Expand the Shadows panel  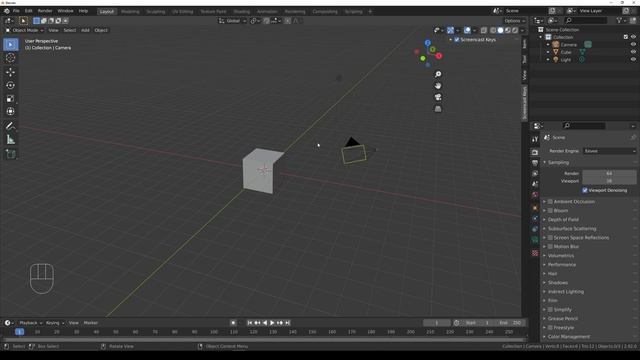pyautogui.click(x=558, y=282)
